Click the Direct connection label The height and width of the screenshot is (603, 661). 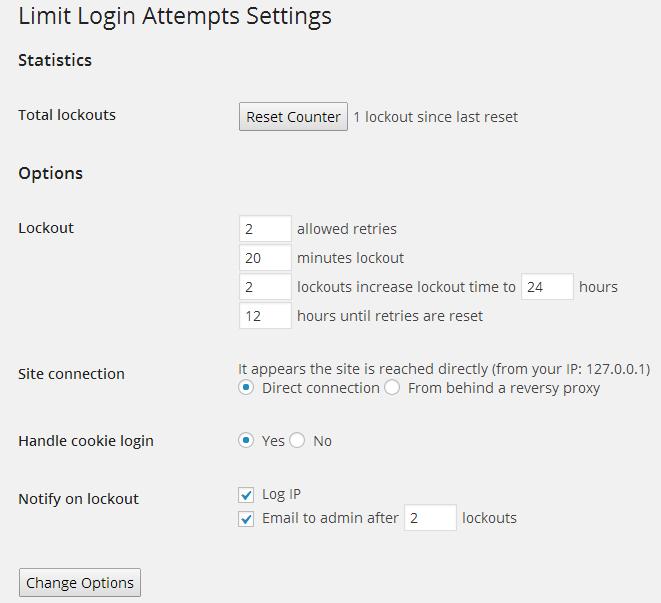(x=320, y=388)
